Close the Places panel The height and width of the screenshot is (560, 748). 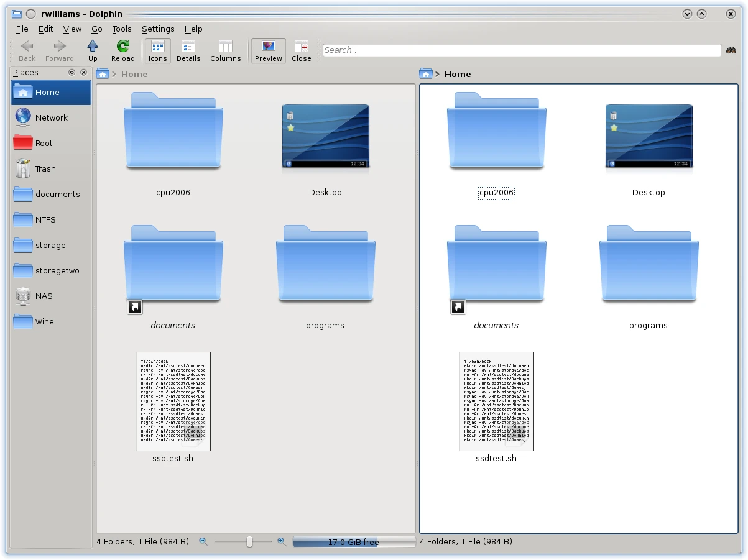click(84, 72)
